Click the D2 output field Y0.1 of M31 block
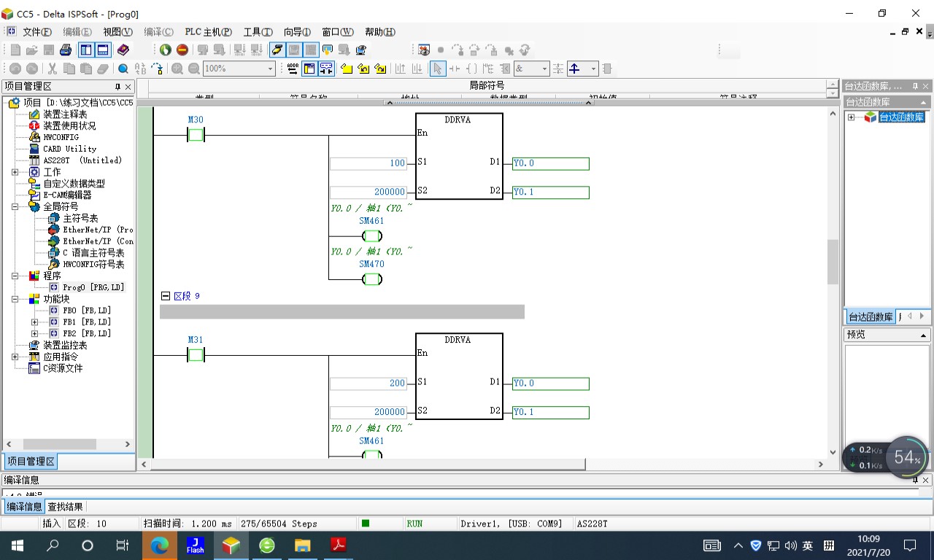Image resolution: width=934 pixels, height=560 pixels. pos(550,413)
